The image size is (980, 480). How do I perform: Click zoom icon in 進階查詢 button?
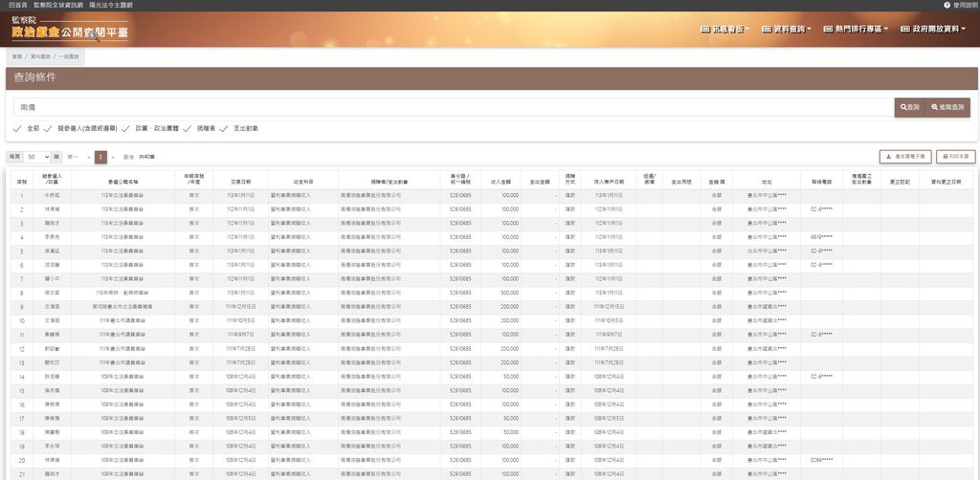pyautogui.click(x=934, y=107)
